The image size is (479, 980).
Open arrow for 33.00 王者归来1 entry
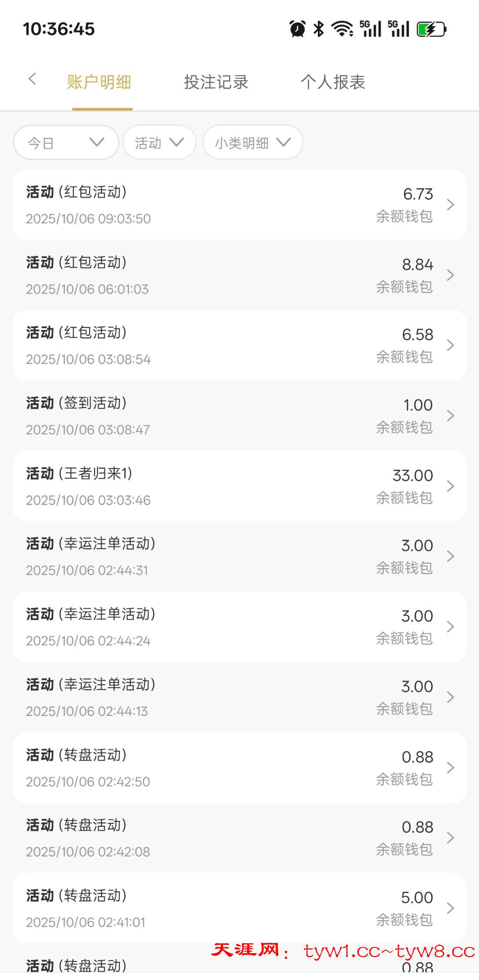(450, 486)
